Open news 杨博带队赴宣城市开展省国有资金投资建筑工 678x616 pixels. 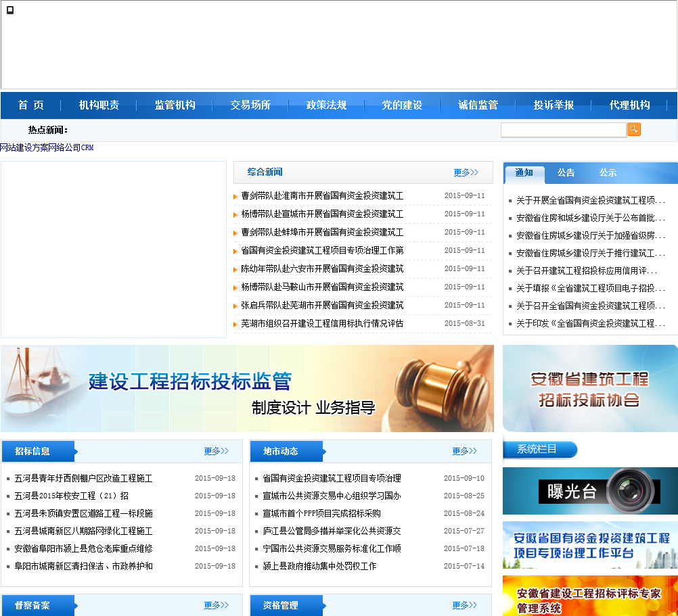[x=322, y=214]
